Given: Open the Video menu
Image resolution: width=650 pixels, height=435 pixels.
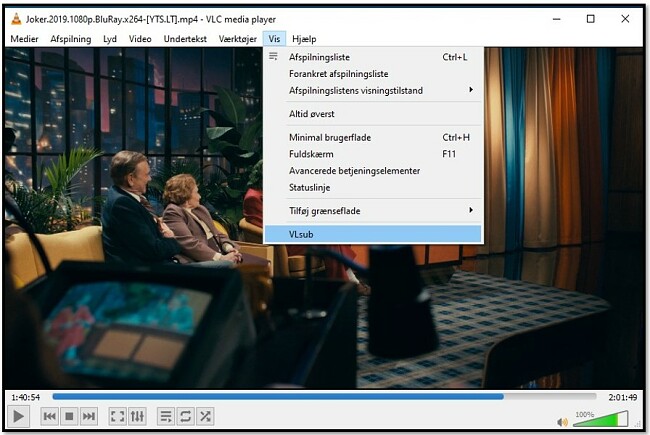Looking at the screenshot, I should pyautogui.click(x=140, y=39).
